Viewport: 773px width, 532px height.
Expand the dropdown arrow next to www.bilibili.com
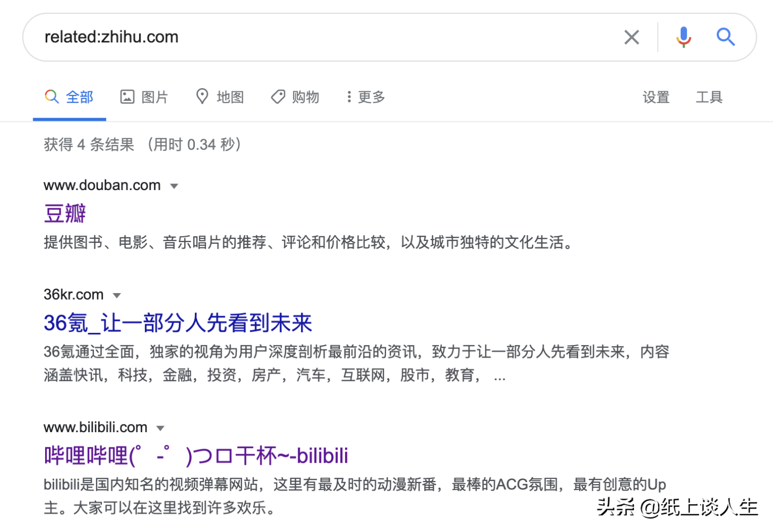(x=160, y=428)
